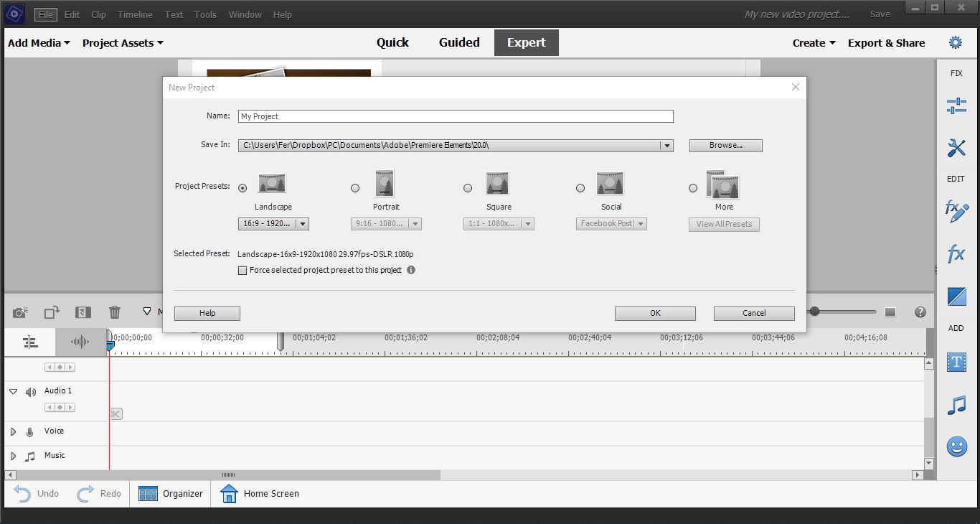Open the Effects fx icon
This screenshot has width=980, height=524.
(956, 253)
